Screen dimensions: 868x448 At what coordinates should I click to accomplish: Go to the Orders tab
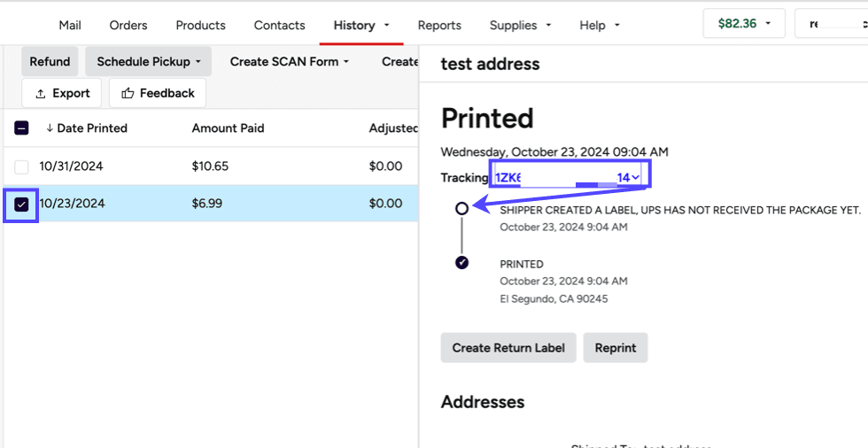pos(128,25)
